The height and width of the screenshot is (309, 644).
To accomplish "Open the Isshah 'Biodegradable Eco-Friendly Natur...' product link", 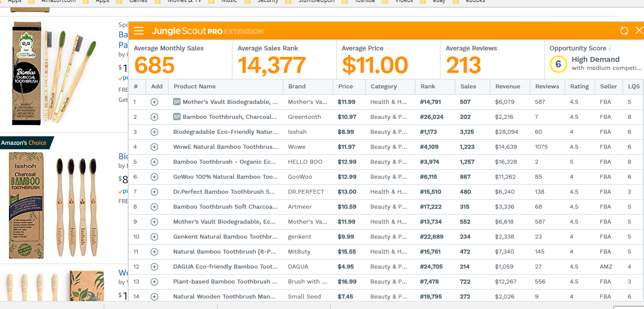I will (x=225, y=132).
